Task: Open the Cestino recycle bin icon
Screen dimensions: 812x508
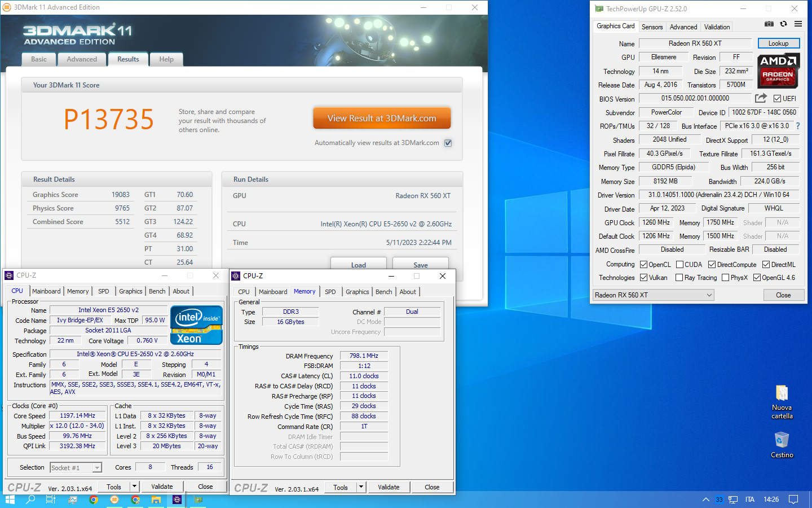Action: pos(782,445)
